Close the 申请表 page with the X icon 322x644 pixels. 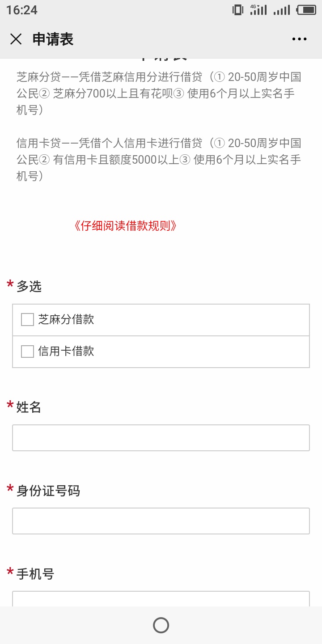(x=16, y=39)
